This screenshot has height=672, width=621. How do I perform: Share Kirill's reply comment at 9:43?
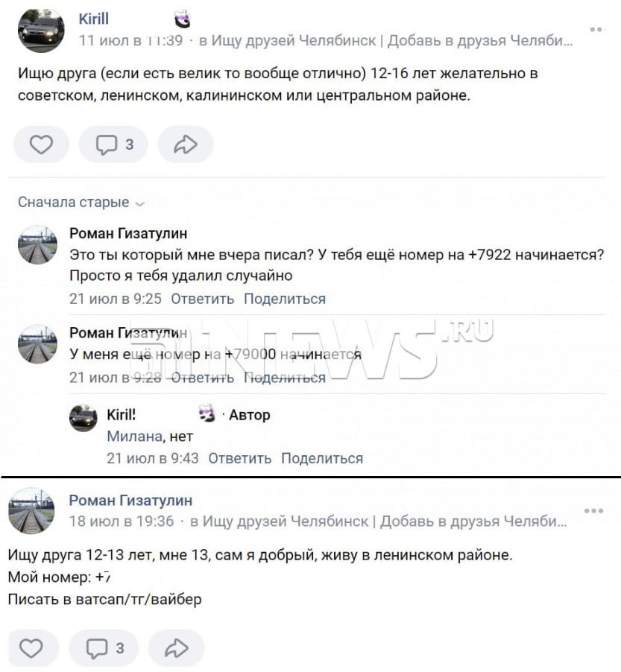[322, 458]
